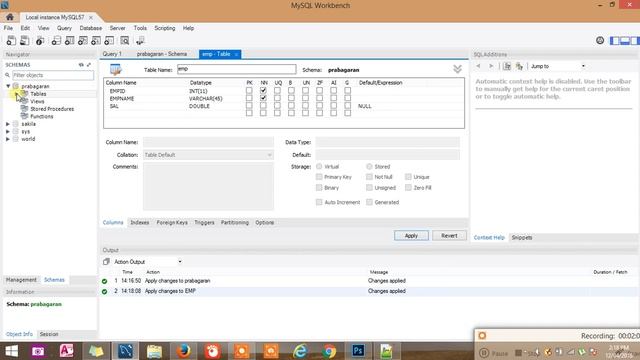
Task: Toggle the automatic context help icon
Action: click(519, 66)
